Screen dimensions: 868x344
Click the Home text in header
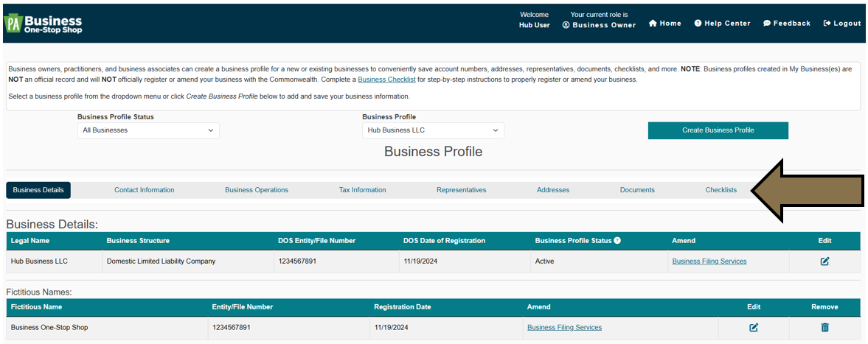pos(670,24)
